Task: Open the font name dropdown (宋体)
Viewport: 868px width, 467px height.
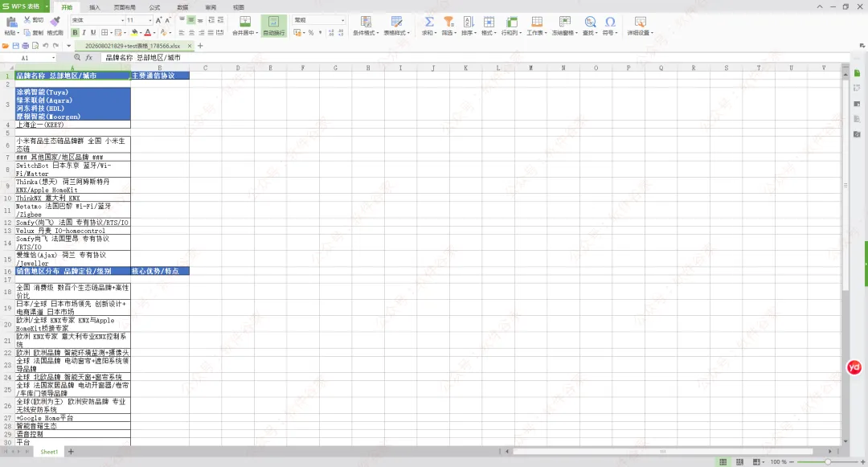Action: coord(122,20)
